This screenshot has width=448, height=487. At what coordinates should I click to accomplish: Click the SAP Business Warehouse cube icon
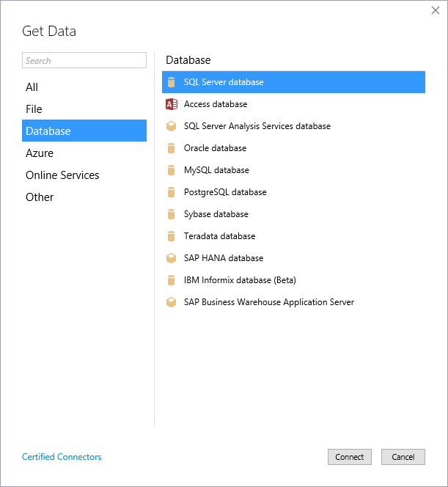(x=171, y=302)
